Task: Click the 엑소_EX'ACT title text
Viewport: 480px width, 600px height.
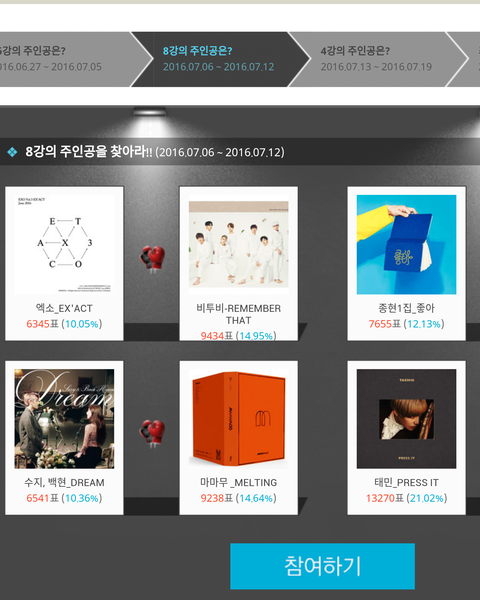Action: tap(64, 308)
